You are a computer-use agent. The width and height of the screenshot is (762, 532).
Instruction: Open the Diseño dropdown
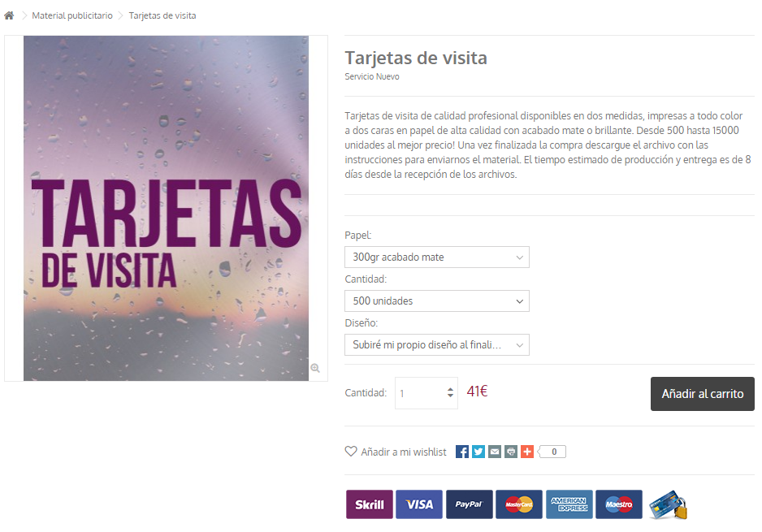coord(436,344)
